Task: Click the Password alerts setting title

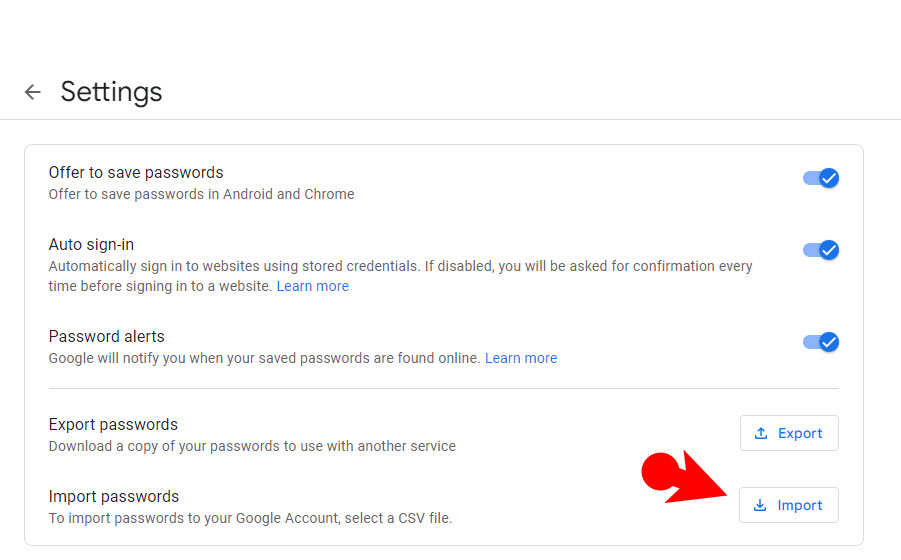Action: (x=107, y=336)
